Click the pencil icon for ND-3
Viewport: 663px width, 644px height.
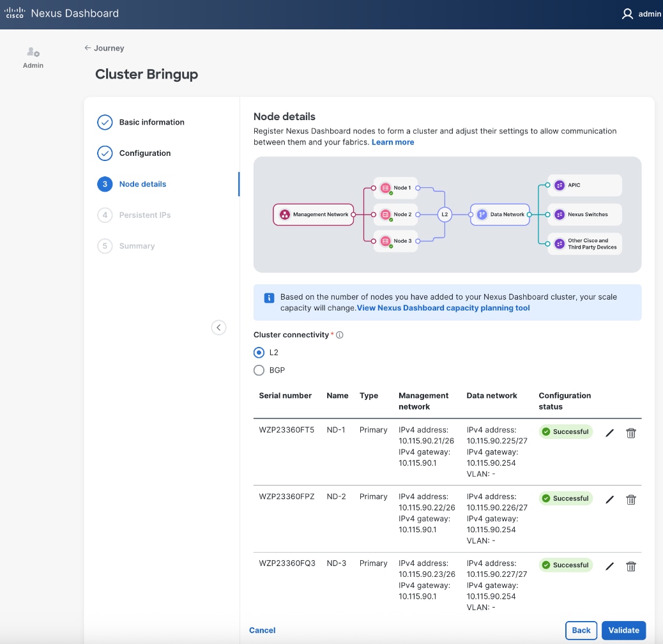click(x=609, y=566)
